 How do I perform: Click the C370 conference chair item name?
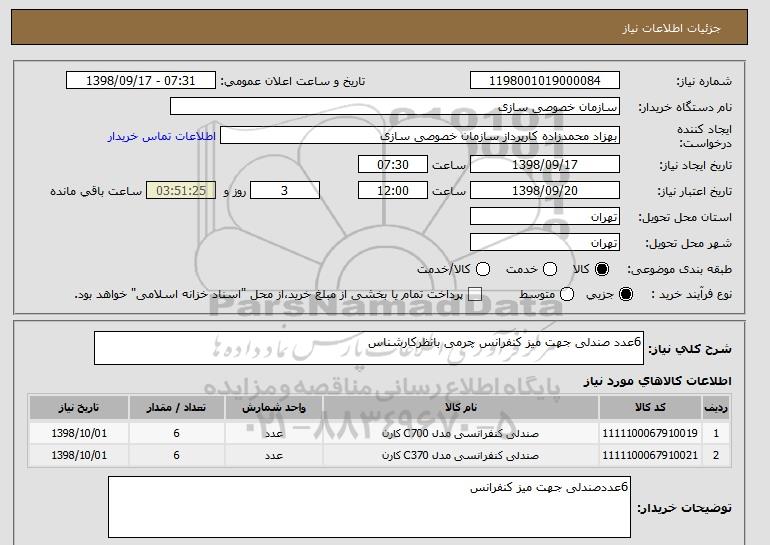pos(461,456)
